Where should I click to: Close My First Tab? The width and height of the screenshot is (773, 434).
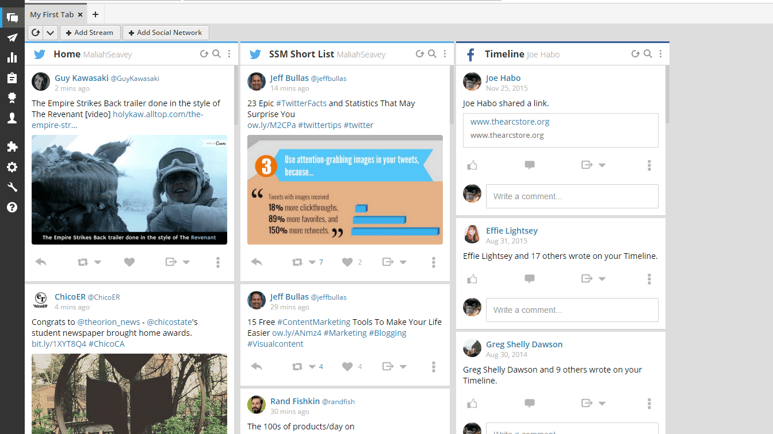[x=80, y=15]
